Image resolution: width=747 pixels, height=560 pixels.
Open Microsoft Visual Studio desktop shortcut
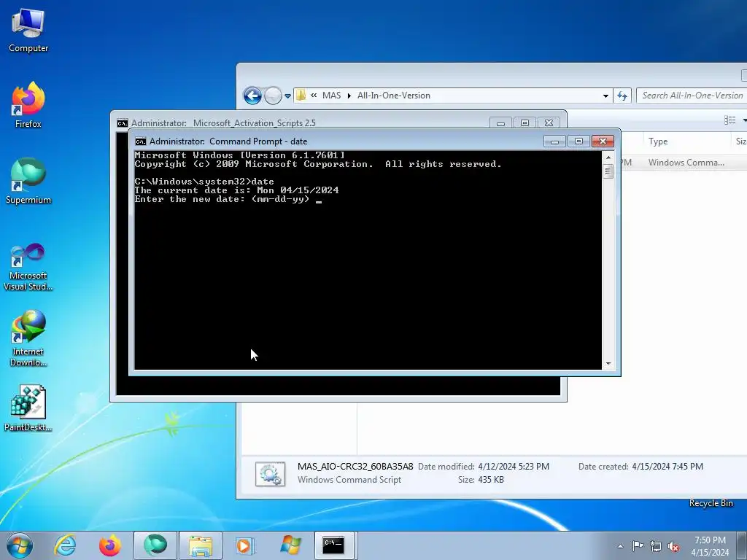28,267
